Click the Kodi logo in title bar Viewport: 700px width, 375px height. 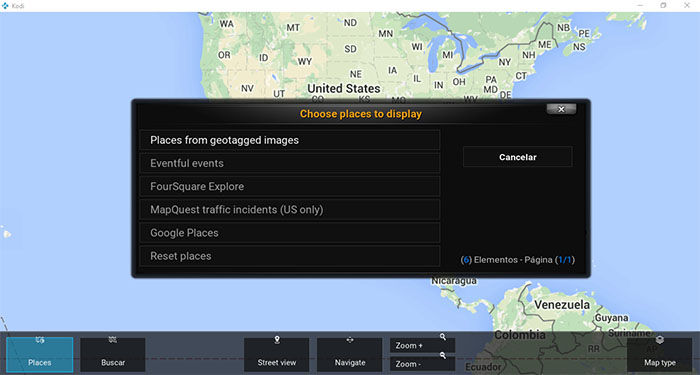click(x=5, y=6)
